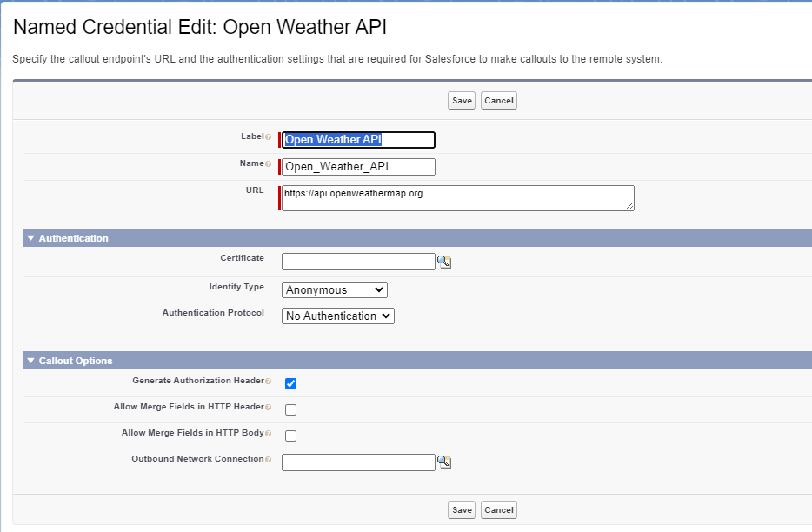Open the Identity Type dropdown
Viewport: 812px width, 532px height.
point(335,289)
